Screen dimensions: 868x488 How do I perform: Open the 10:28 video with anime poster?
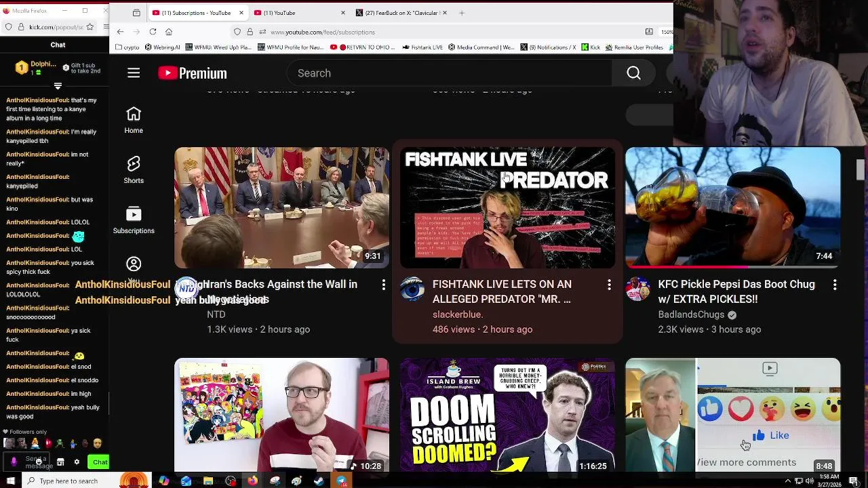[x=282, y=415]
